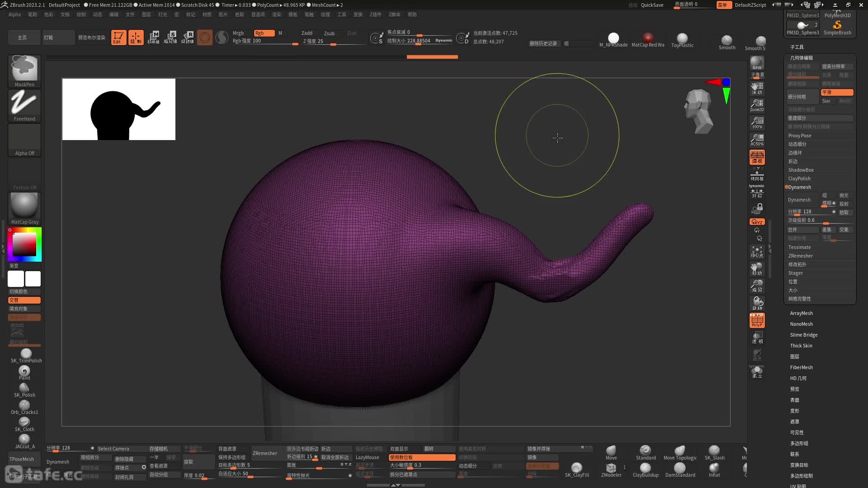This screenshot has height=488, width=868.
Task: Click the main color picker square
Action: pos(24,244)
